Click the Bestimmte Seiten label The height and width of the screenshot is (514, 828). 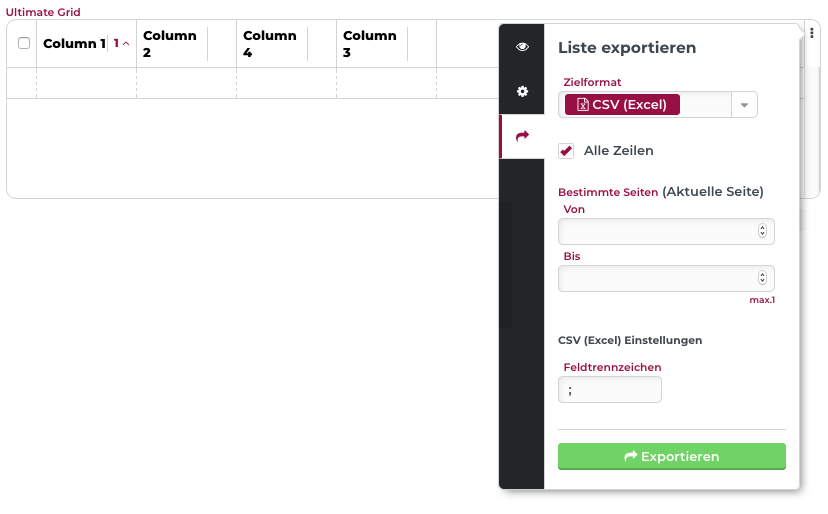pos(608,192)
